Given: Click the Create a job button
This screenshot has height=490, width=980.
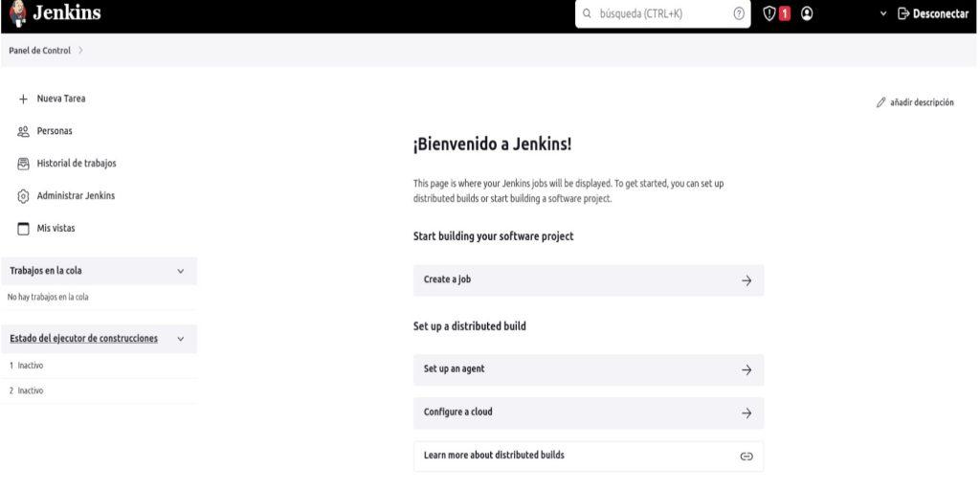Looking at the screenshot, I should click(589, 280).
